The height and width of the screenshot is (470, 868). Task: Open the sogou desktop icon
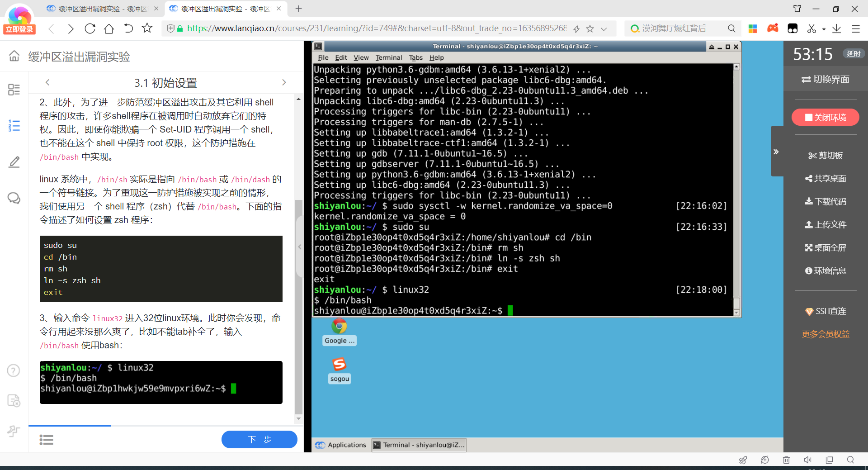tap(340, 370)
